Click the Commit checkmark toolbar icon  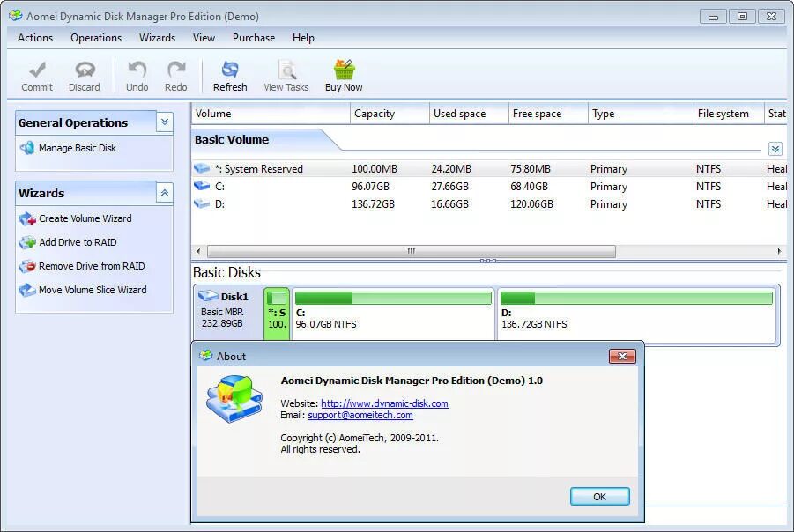tap(38, 70)
